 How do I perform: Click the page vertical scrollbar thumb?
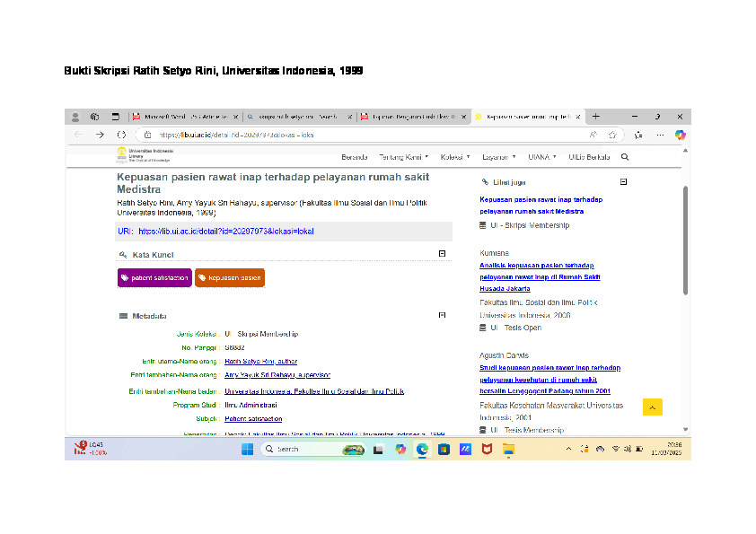[685, 240]
